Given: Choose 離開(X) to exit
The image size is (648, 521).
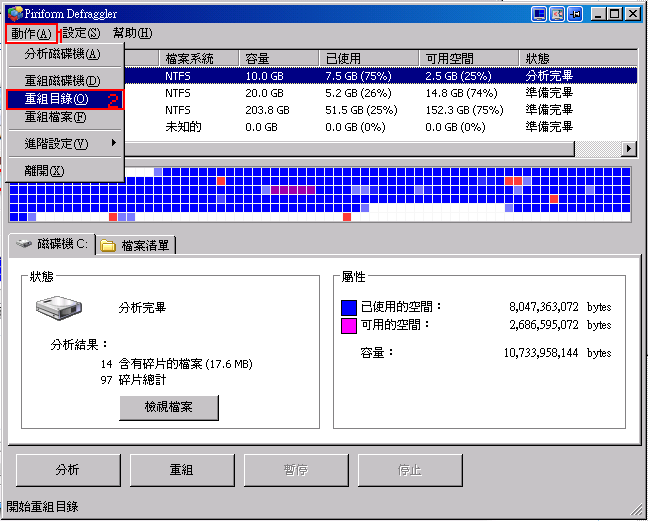Looking at the screenshot, I should pyautogui.click(x=65, y=170).
